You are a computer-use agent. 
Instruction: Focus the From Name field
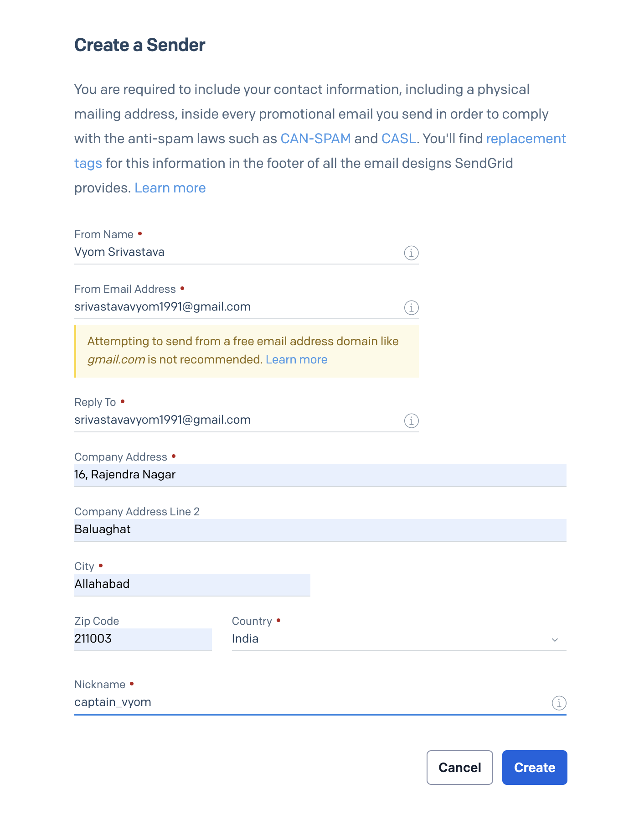coord(237,252)
